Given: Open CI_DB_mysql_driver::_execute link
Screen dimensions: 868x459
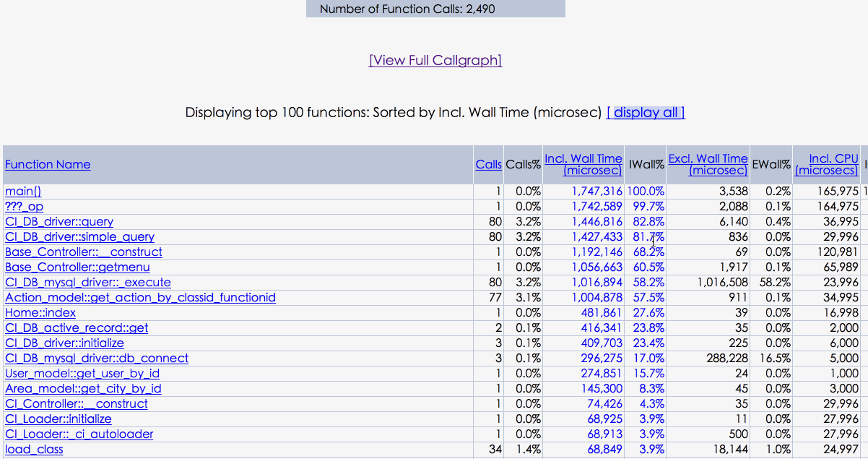Looking at the screenshot, I should tap(88, 283).
